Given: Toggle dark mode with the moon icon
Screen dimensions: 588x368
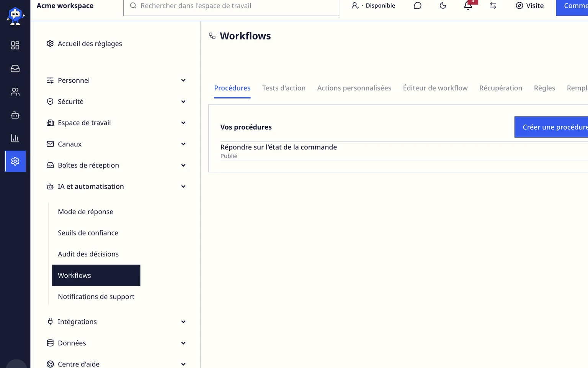Looking at the screenshot, I should 443,6.
